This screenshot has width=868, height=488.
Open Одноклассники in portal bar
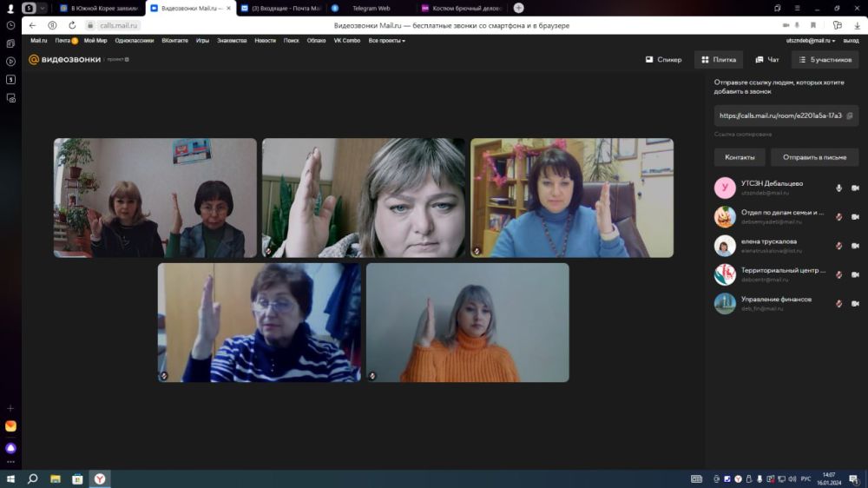[x=134, y=41]
